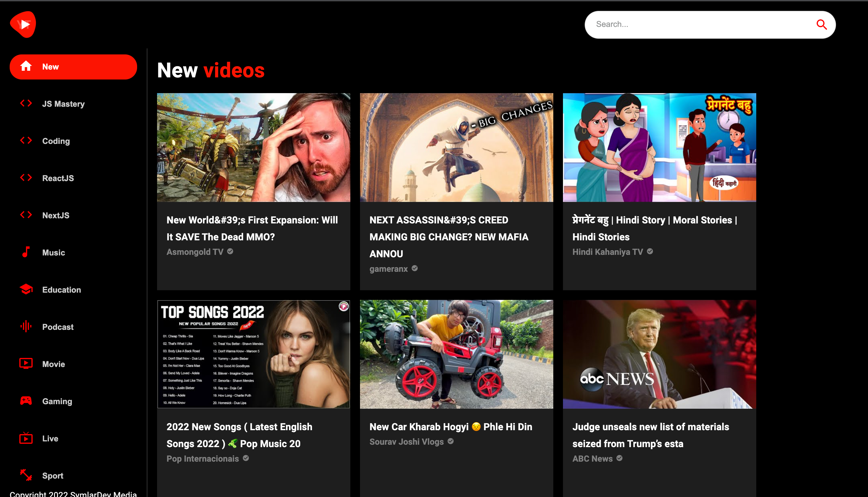Open the gameranx channel link
The height and width of the screenshot is (497, 868).
coord(389,269)
